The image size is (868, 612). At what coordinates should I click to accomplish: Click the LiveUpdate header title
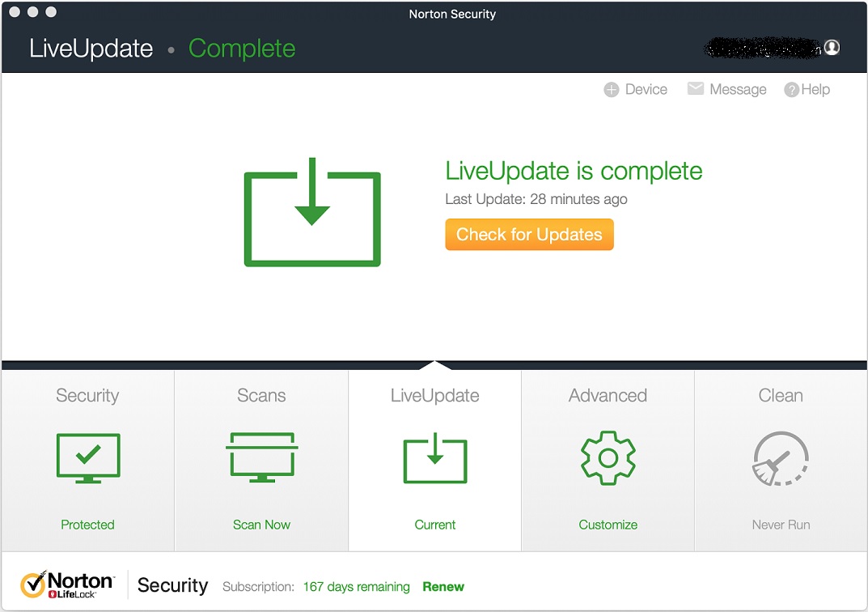pos(91,49)
